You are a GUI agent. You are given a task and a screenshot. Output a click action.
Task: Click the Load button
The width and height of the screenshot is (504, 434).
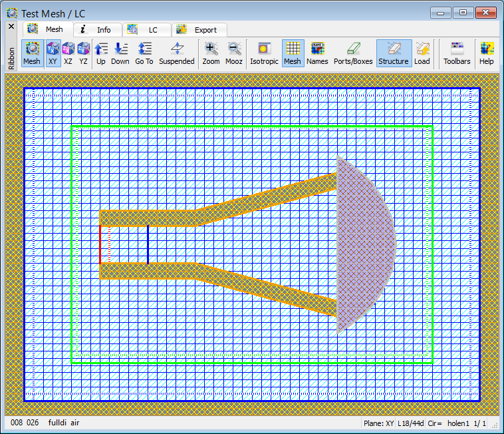click(422, 53)
